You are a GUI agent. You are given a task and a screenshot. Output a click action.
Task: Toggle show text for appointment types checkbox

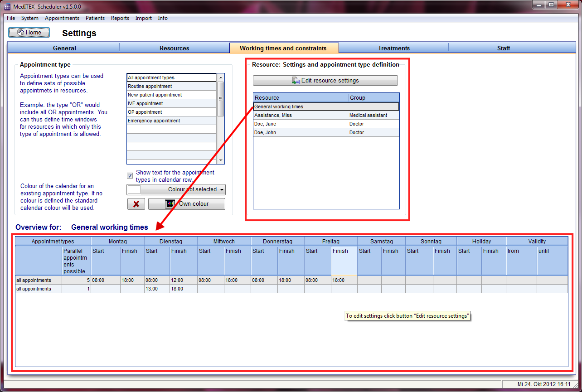pyautogui.click(x=130, y=174)
